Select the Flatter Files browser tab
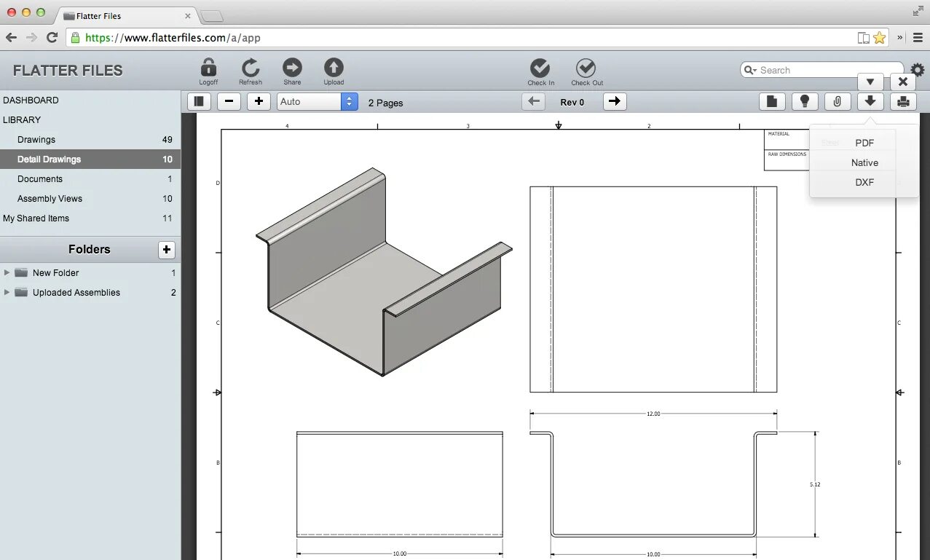The height and width of the screenshot is (560, 930). [x=127, y=15]
